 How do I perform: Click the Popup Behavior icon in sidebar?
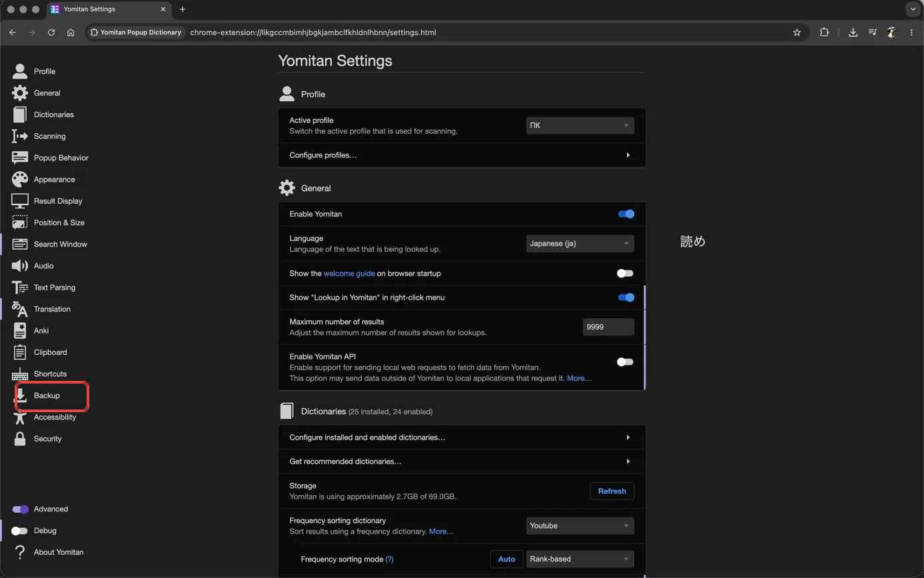click(x=20, y=158)
